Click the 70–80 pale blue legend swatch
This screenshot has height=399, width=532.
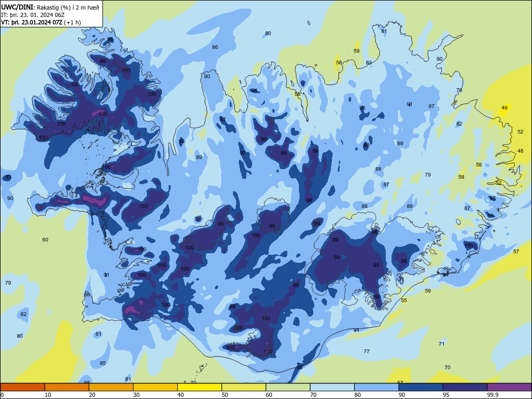[x=332, y=387]
